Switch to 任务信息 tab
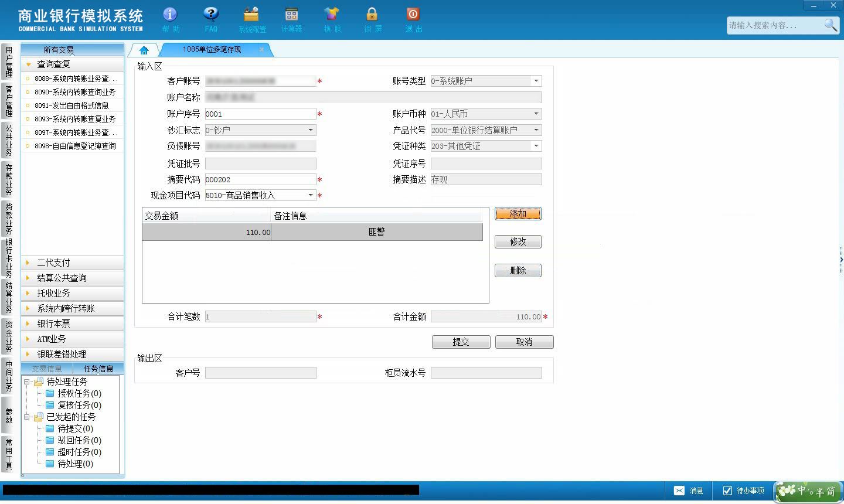844x504 pixels. tap(98, 369)
